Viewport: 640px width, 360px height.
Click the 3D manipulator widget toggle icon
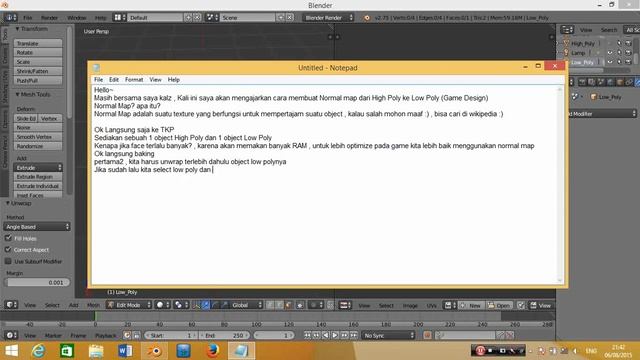point(197,305)
